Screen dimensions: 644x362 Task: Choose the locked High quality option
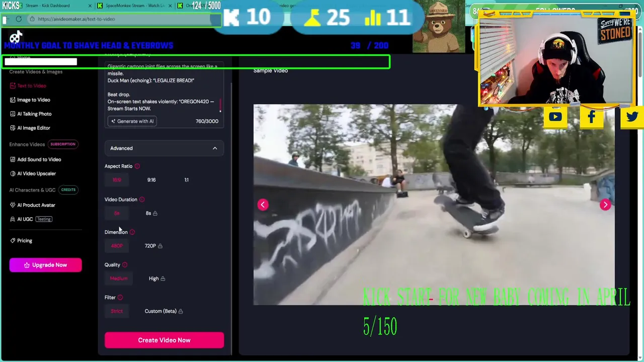[157, 279]
